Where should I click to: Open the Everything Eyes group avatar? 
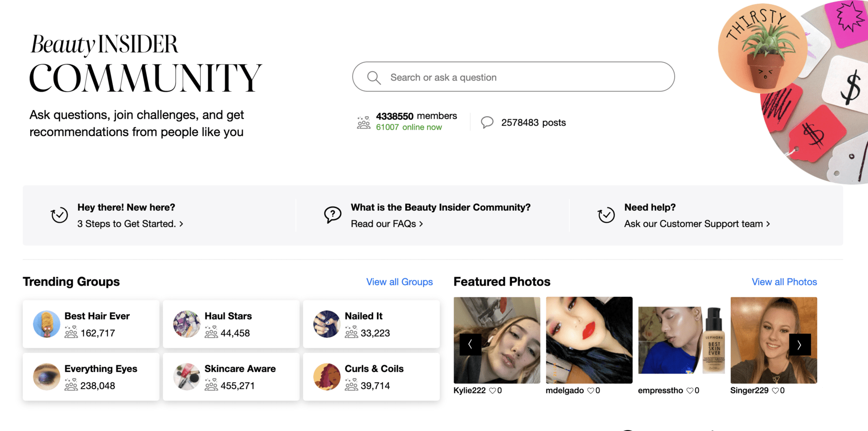[x=46, y=377]
